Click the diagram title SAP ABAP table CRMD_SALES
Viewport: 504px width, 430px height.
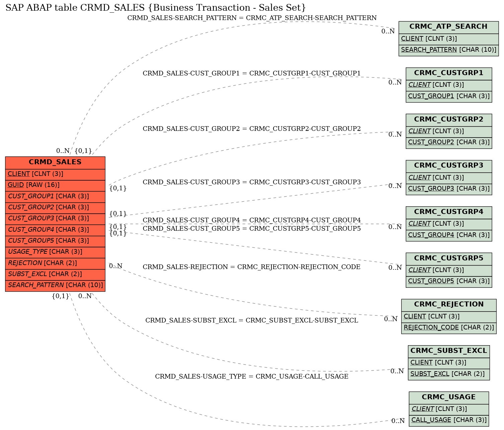(x=156, y=8)
